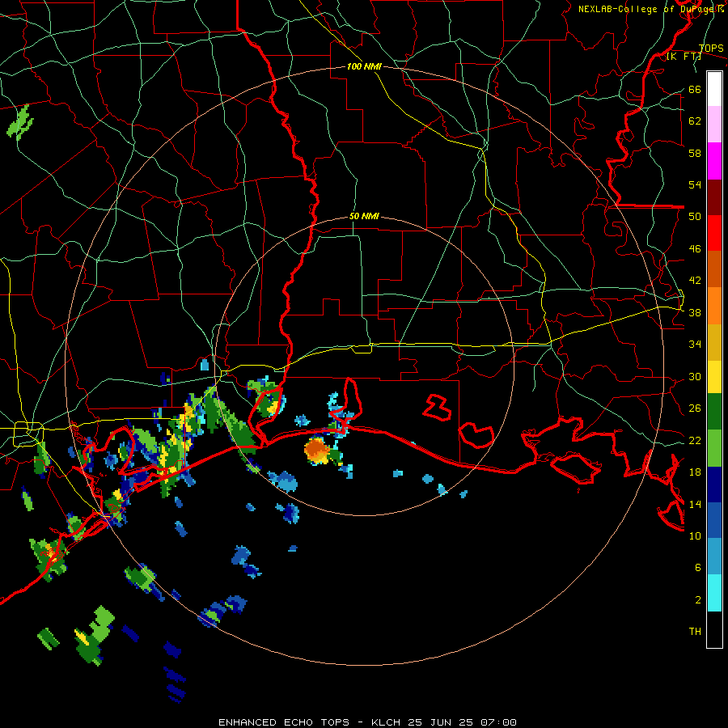The image size is (728, 728).
Task: Click the medium blue legend band
Action: 714,520
